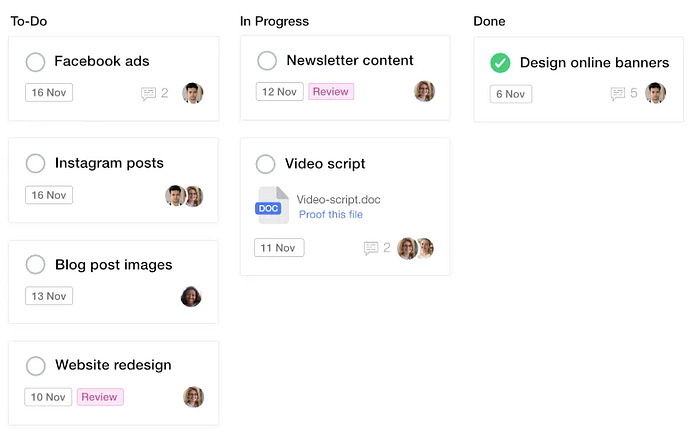Mark Video script task as complete
Viewport: 700px width, 439px height.
tap(265, 164)
